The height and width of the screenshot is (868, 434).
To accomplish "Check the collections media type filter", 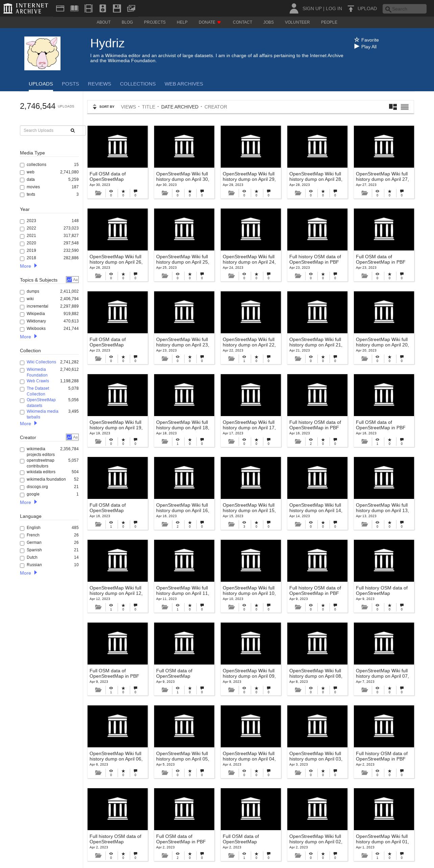I will click(x=22, y=165).
